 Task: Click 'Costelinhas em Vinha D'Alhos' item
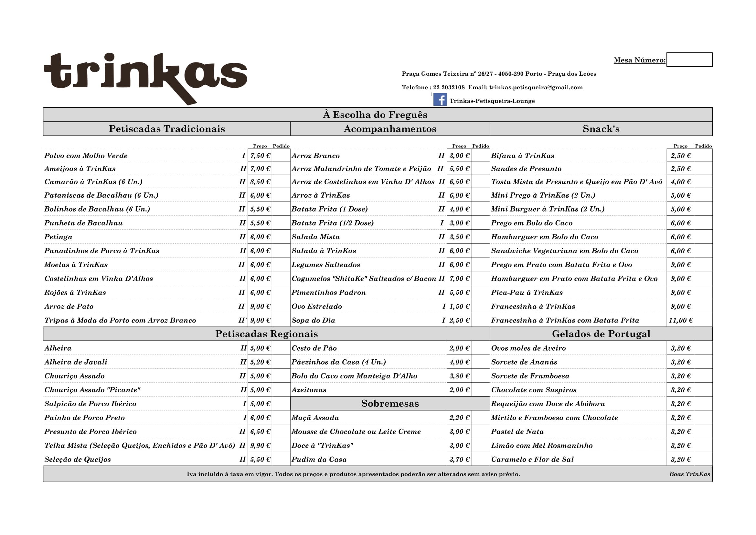[99, 279]
